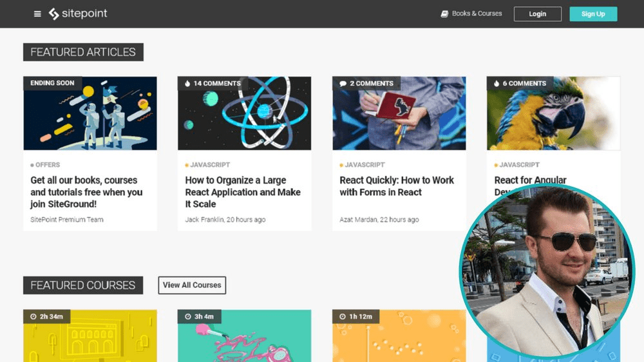Open article on organizing a large React application
This screenshot has width=644, height=362.
[x=243, y=192]
